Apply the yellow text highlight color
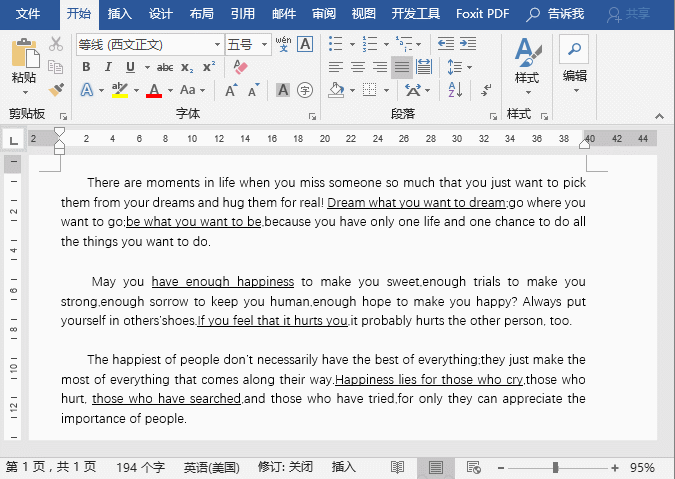Viewport: 675px width, 479px height. pos(120,90)
